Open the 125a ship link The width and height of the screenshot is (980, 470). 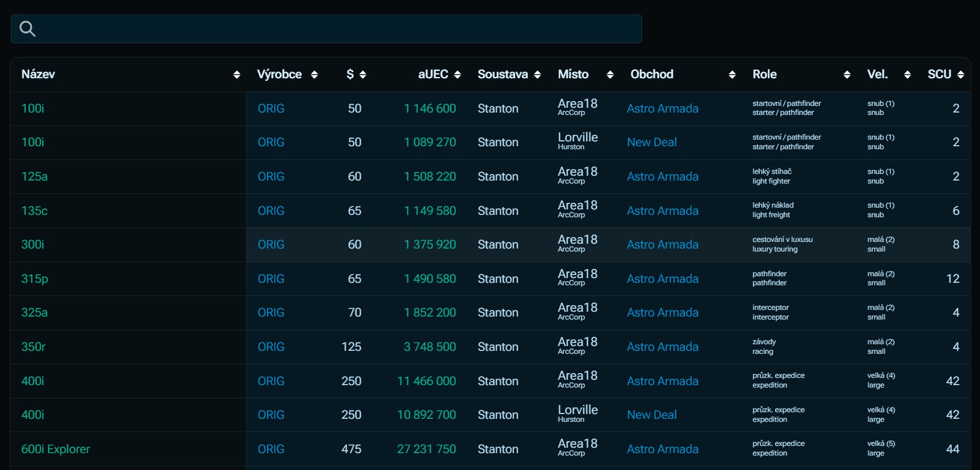tap(34, 176)
